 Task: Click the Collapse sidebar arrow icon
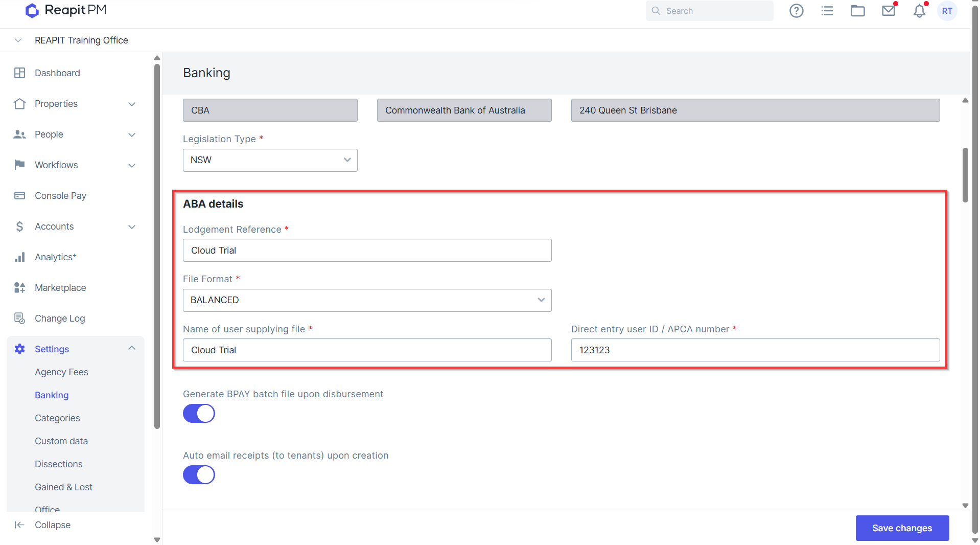(x=19, y=525)
